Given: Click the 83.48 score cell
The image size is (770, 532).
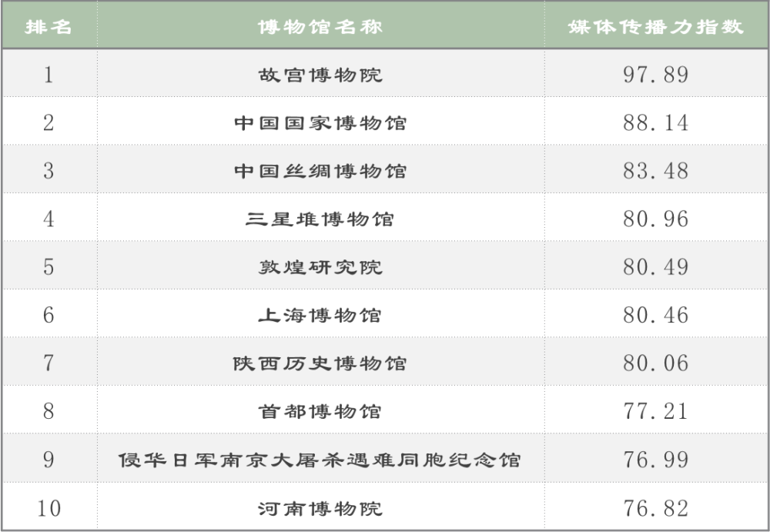Looking at the screenshot, I should pos(656,171).
